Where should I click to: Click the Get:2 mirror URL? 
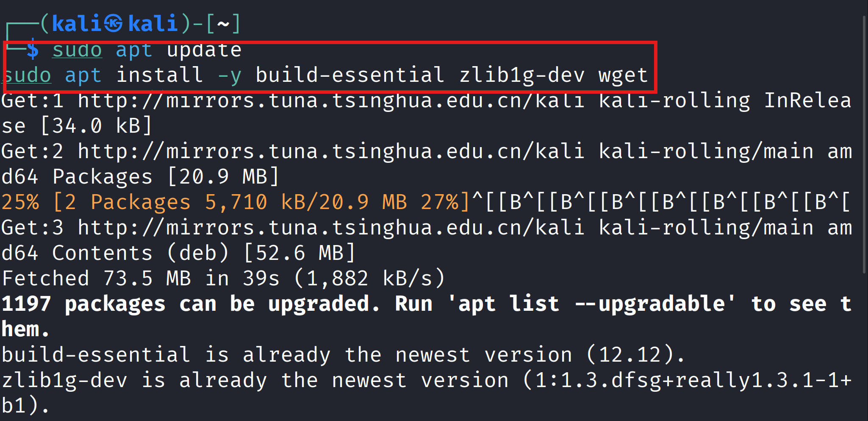[x=332, y=152]
